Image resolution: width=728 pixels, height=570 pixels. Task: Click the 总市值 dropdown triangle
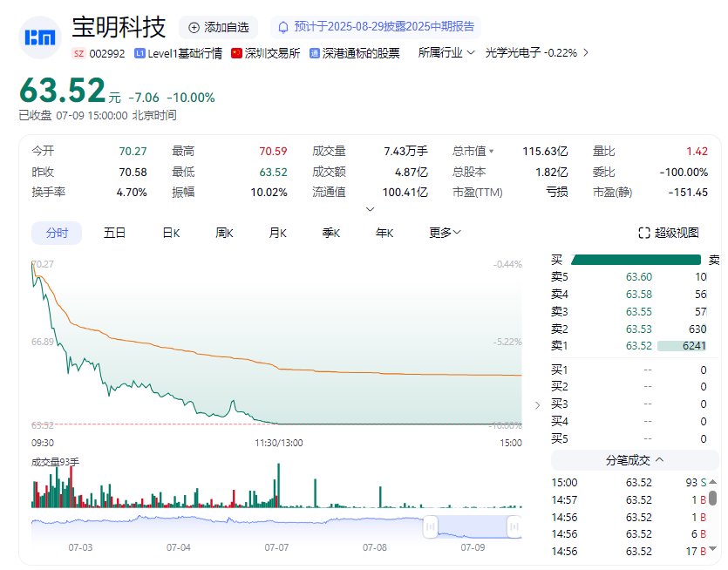491,151
